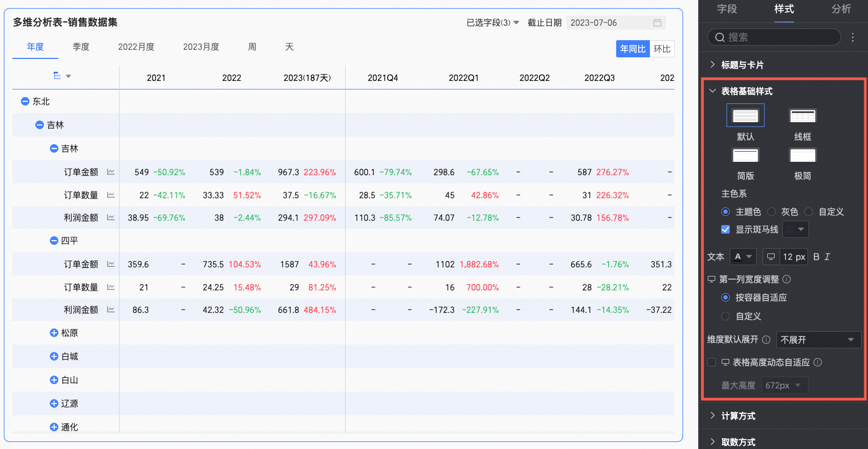Open the 分析 panel tab

pos(841,9)
